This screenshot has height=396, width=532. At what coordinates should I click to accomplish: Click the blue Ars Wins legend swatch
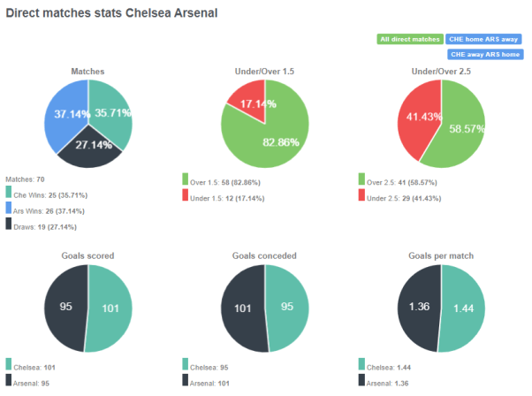click(9, 207)
